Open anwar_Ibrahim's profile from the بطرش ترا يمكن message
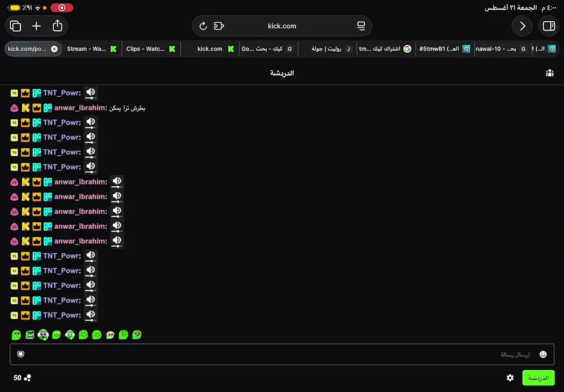This screenshot has height=392, width=564. coord(81,108)
